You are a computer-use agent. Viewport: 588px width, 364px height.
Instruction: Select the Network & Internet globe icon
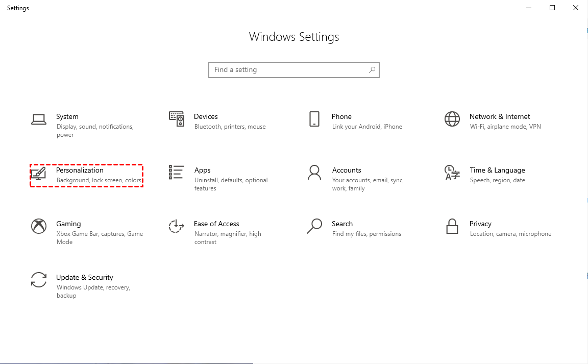coord(452,119)
